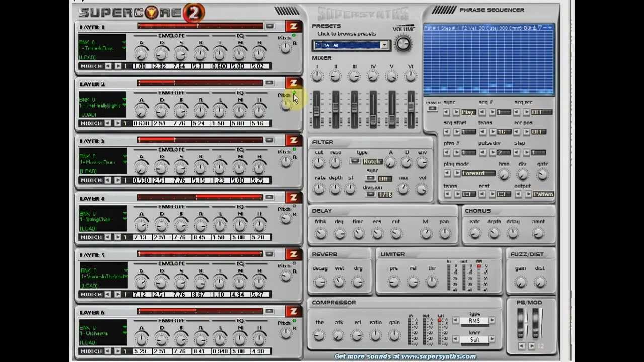Advance the sequencer play mode from Forward
This screenshot has width=644, height=362.
tap(456, 173)
